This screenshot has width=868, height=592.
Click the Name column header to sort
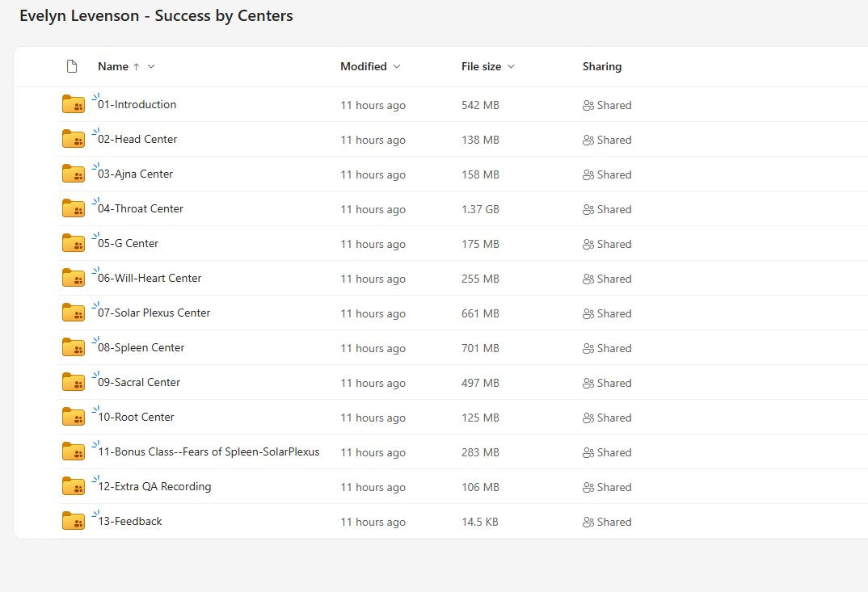113,66
